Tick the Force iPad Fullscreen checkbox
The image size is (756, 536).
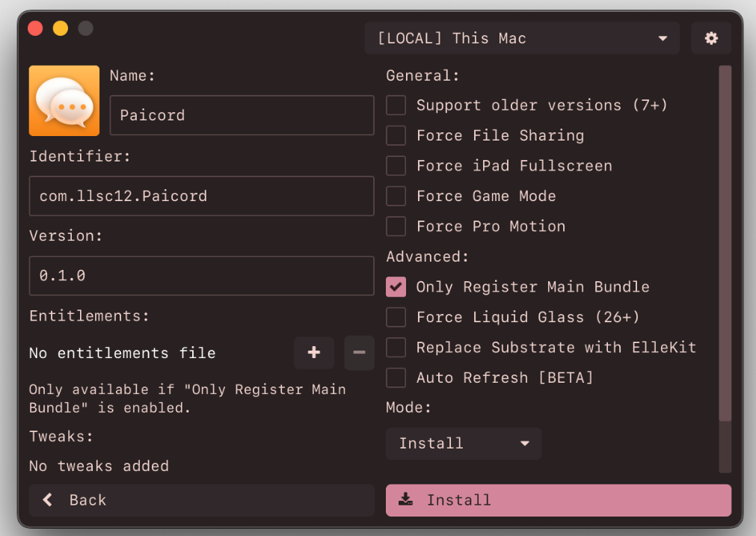[396, 166]
